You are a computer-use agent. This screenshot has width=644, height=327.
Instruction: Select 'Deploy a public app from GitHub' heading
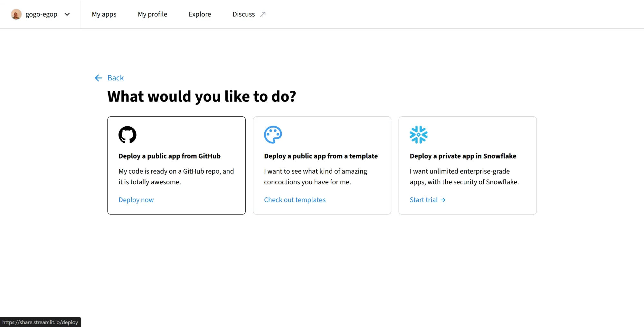pos(169,156)
